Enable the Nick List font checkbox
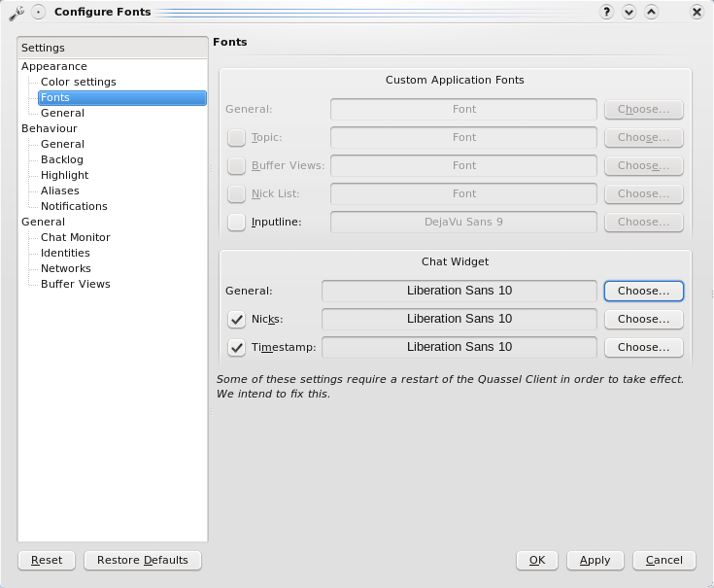 point(236,193)
